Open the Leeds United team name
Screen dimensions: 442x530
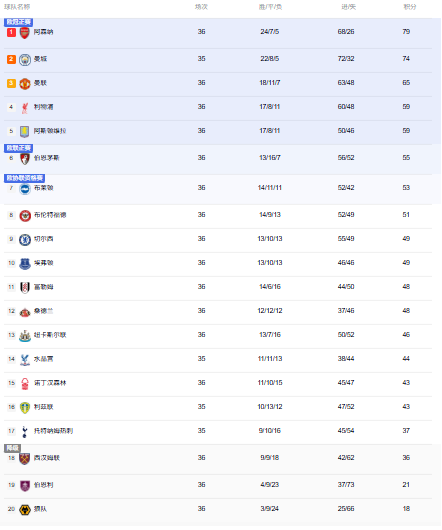pos(44,407)
